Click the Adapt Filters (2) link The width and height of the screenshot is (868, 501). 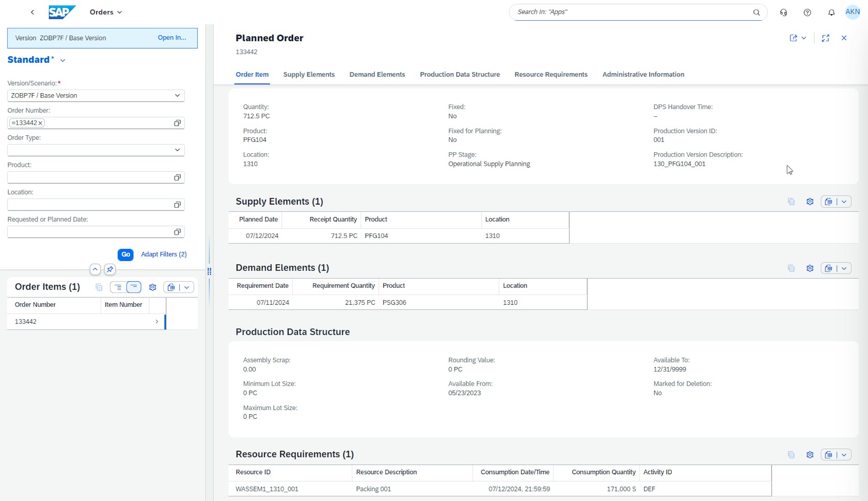(164, 254)
